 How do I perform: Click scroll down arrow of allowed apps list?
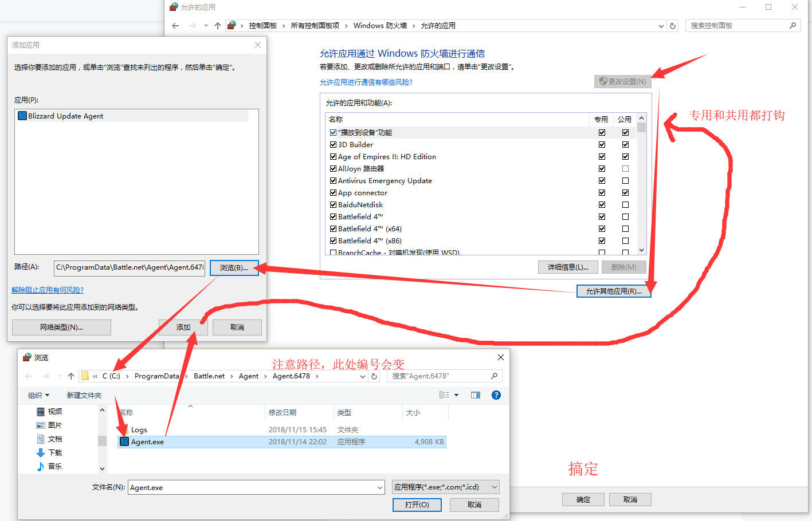(x=641, y=250)
